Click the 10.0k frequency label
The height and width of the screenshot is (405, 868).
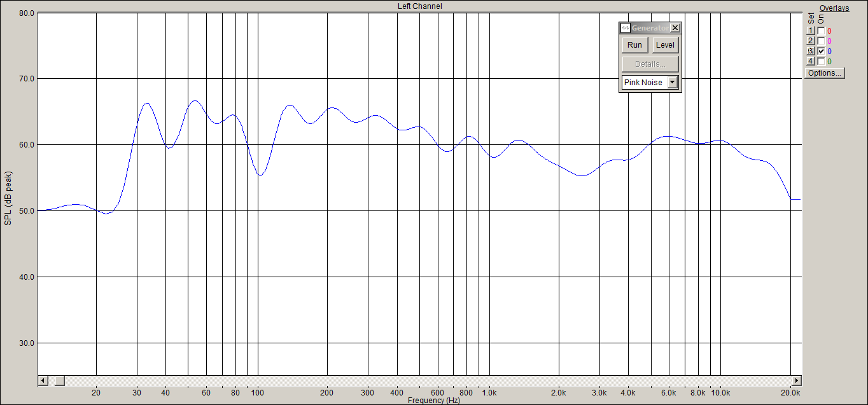(720, 393)
